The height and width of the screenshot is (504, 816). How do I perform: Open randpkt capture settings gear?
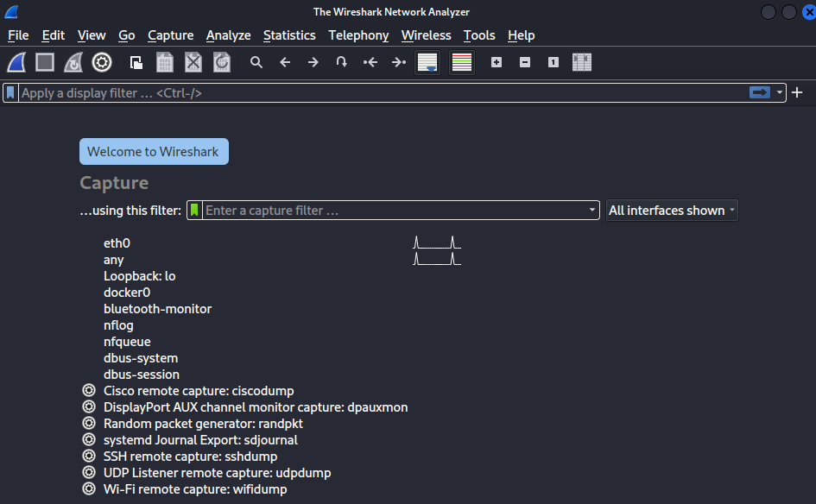(89, 423)
